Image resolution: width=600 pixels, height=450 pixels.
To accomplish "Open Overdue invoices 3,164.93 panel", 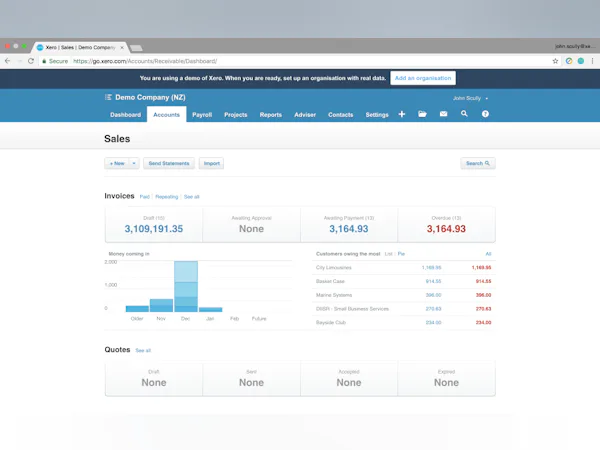I will point(447,225).
